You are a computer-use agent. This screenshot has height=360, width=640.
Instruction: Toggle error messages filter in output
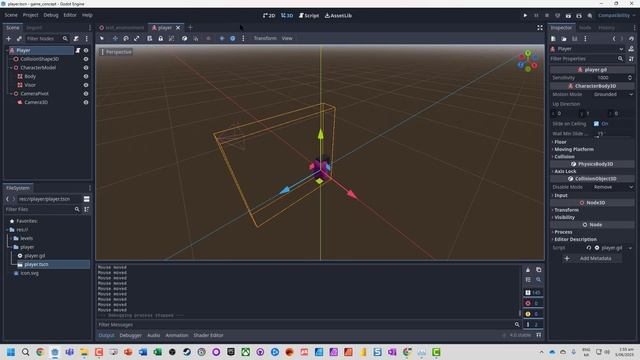(x=533, y=303)
